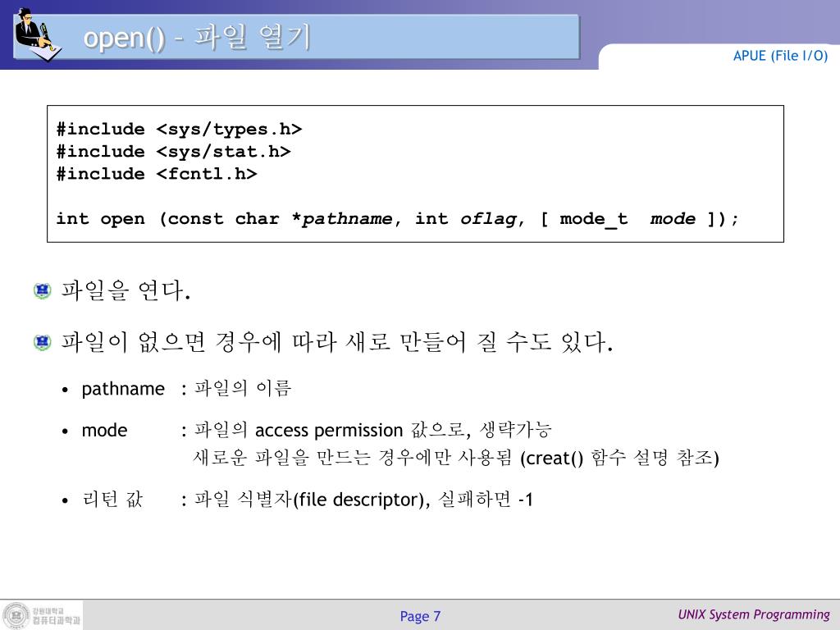
Task: Click the #include <sys/stat.h> line
Action: 174,152
